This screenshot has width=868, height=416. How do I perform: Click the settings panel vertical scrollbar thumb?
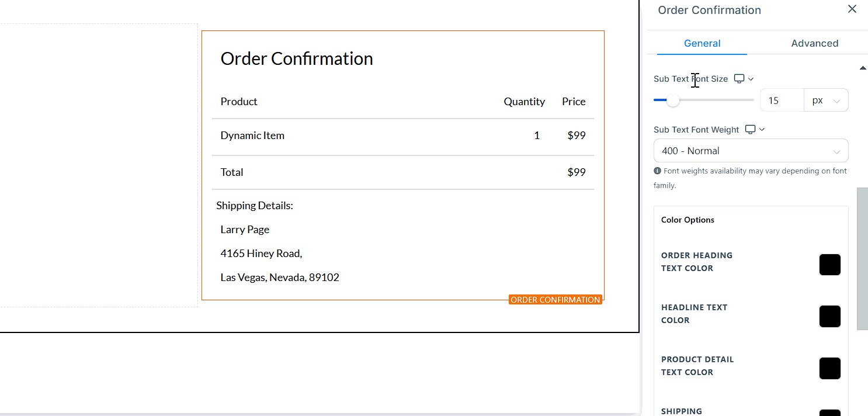pos(862,258)
